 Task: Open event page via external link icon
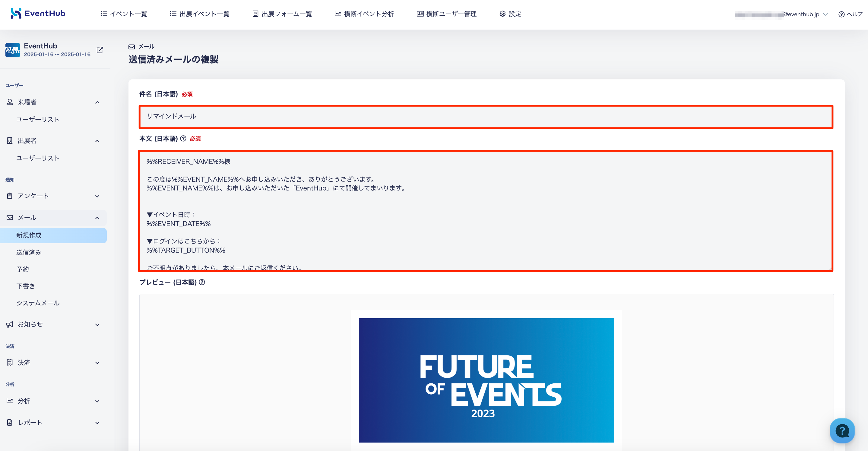pyautogui.click(x=100, y=50)
